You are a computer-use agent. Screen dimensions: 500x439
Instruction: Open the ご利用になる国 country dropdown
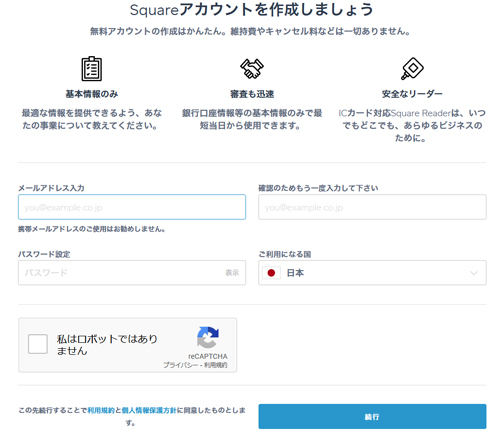[372, 273]
